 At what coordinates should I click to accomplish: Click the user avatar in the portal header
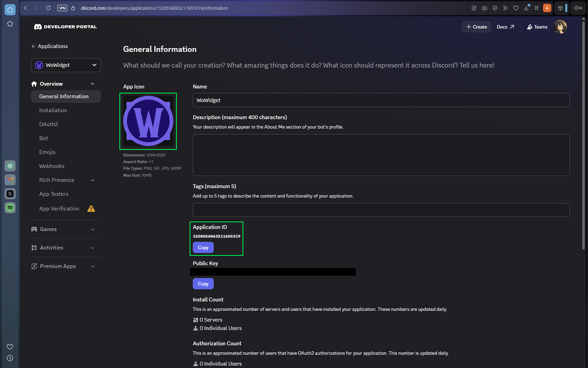560,27
